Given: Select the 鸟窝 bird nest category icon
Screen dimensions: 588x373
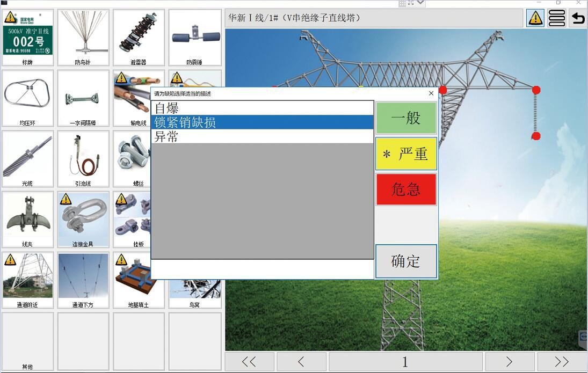Looking at the screenshot, I should pyautogui.click(x=195, y=278).
